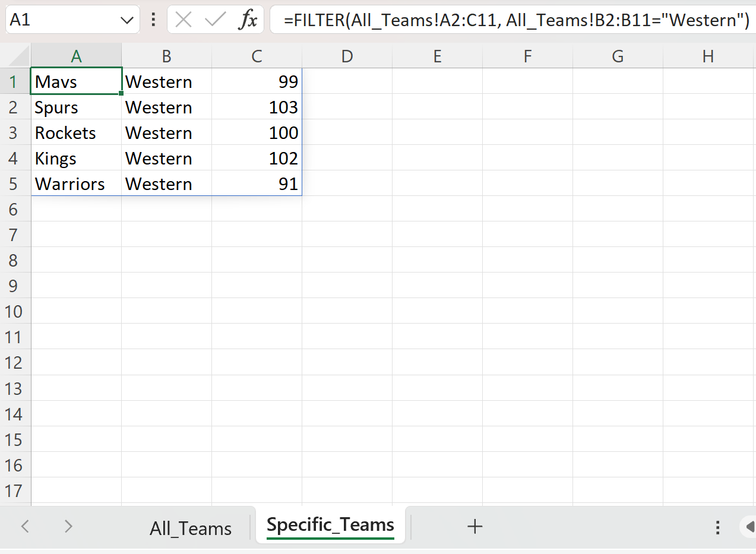Select column F header

click(527, 56)
